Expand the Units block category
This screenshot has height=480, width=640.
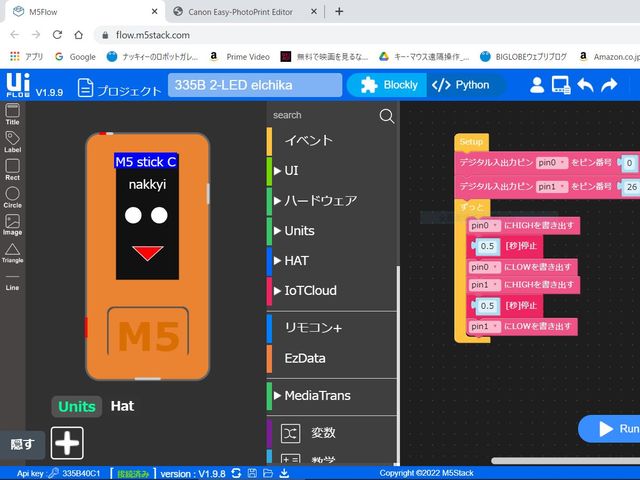(x=331, y=231)
